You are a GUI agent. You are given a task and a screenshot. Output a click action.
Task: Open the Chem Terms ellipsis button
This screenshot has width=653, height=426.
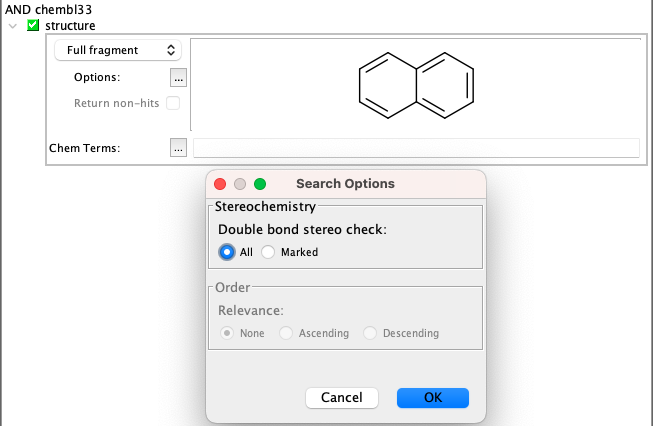click(x=179, y=148)
